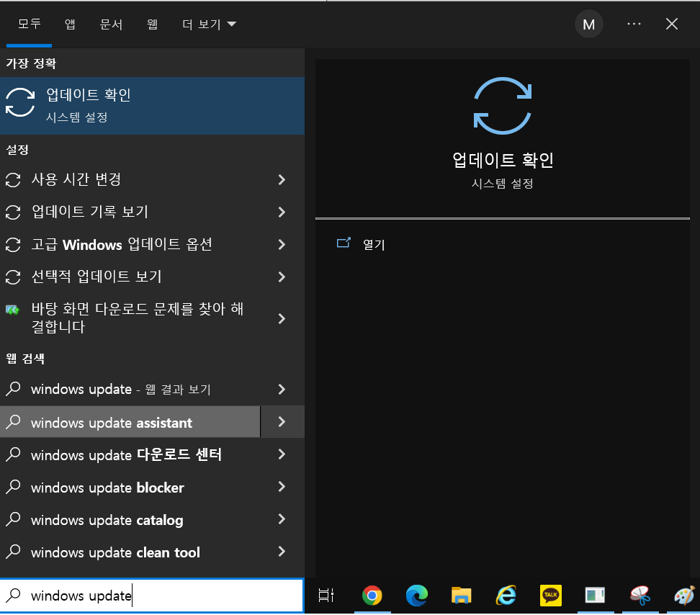Open the Paint palette icon on the taskbar
The image size is (700, 615).
click(x=685, y=596)
